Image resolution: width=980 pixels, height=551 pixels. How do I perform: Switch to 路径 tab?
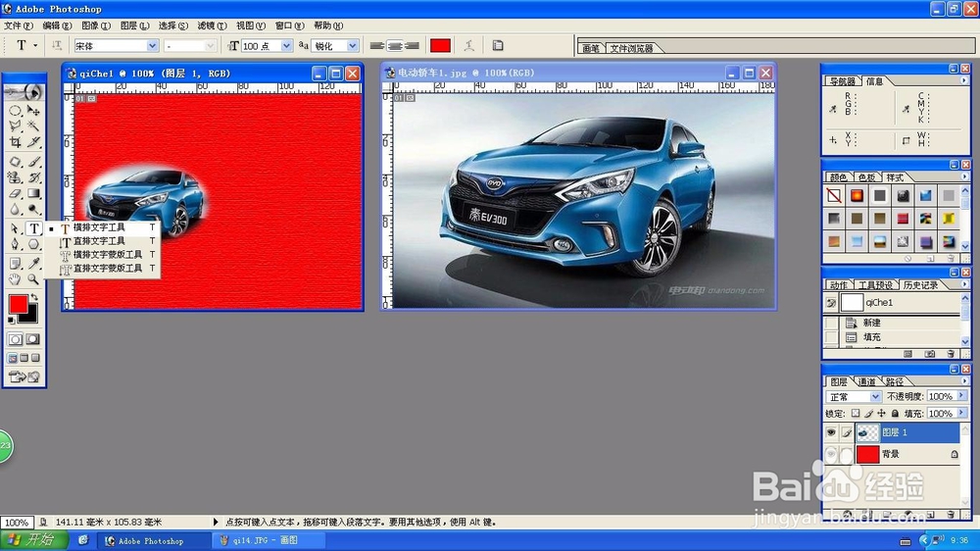895,381
